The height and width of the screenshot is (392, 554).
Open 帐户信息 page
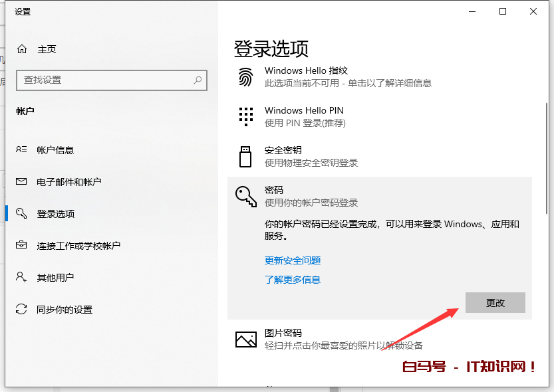point(55,150)
